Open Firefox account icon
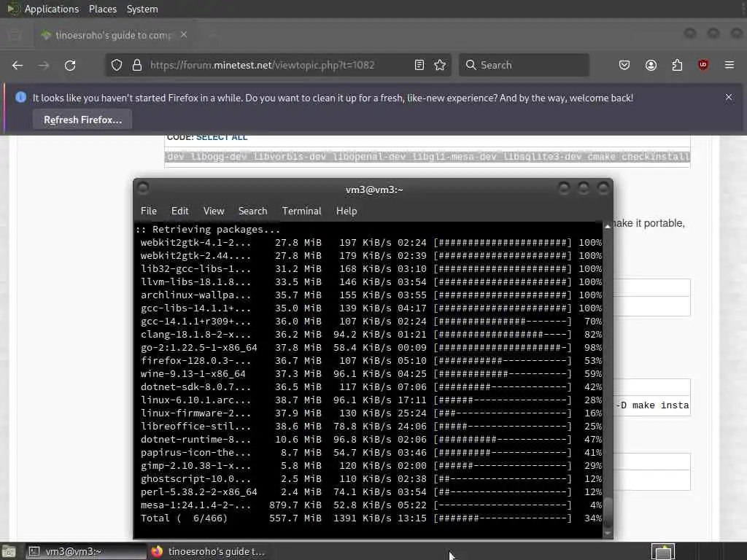 (651, 65)
